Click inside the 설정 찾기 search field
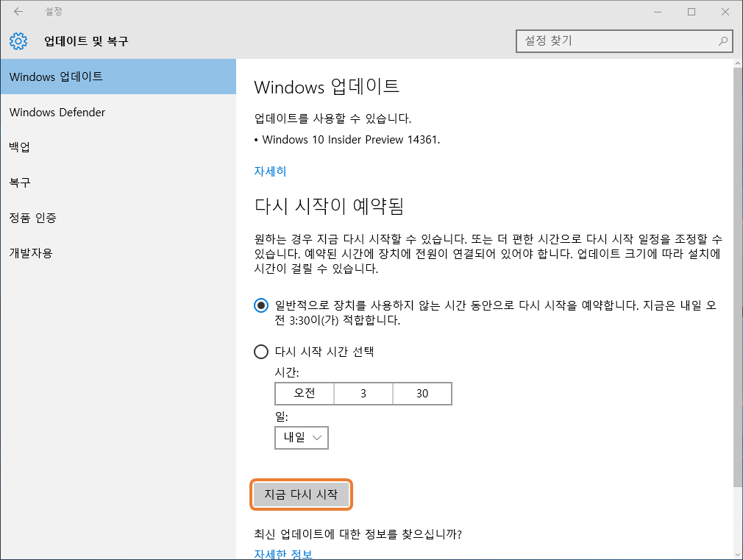 tap(618, 41)
